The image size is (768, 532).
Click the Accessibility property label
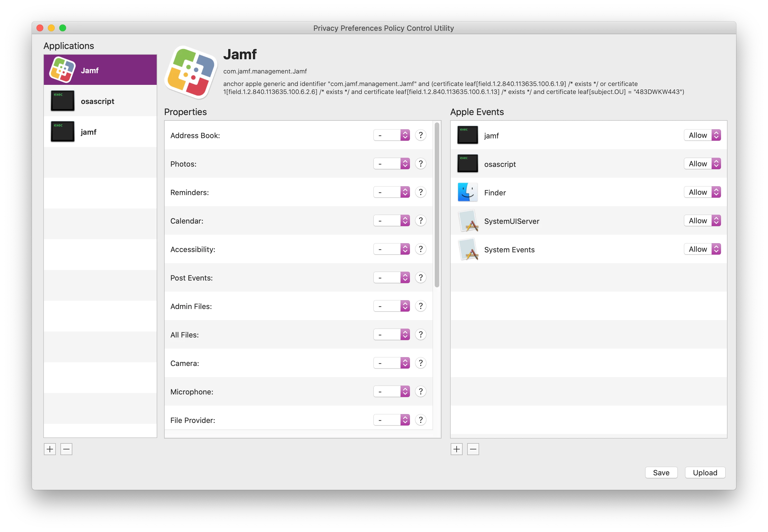tap(193, 250)
